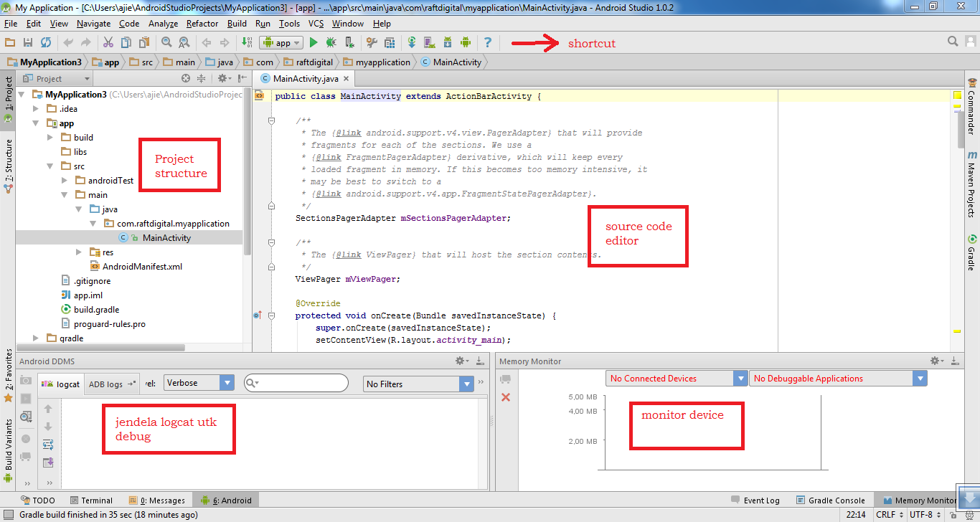Click the Debug app bug icon
The height and width of the screenshot is (522, 980).
click(331, 43)
